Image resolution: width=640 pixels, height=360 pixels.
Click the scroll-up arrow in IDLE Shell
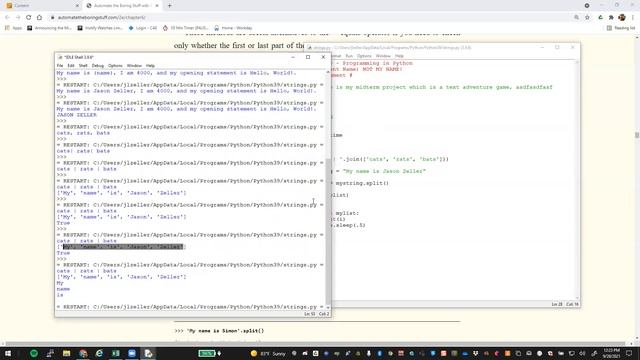(328, 72)
